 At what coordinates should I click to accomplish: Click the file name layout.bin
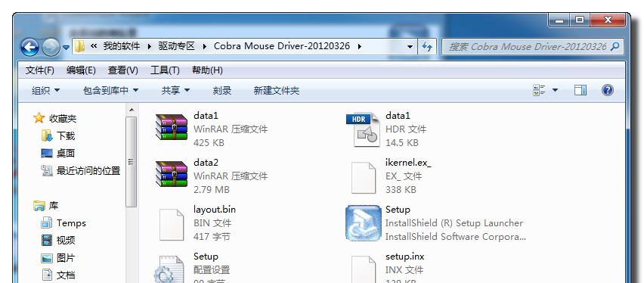215,210
